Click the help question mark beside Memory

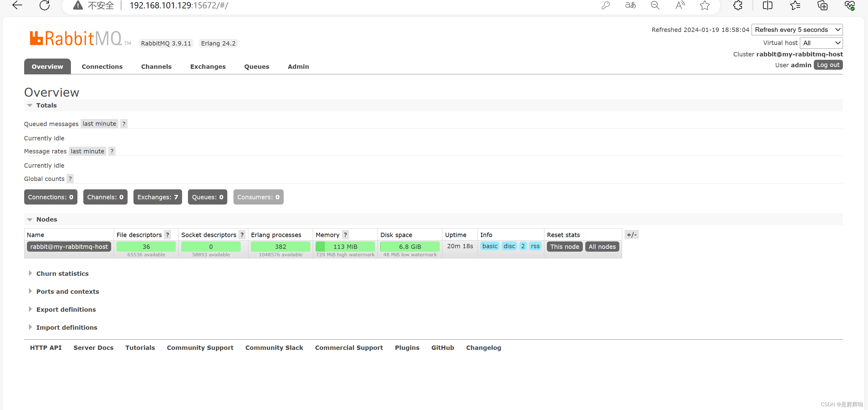(345, 235)
